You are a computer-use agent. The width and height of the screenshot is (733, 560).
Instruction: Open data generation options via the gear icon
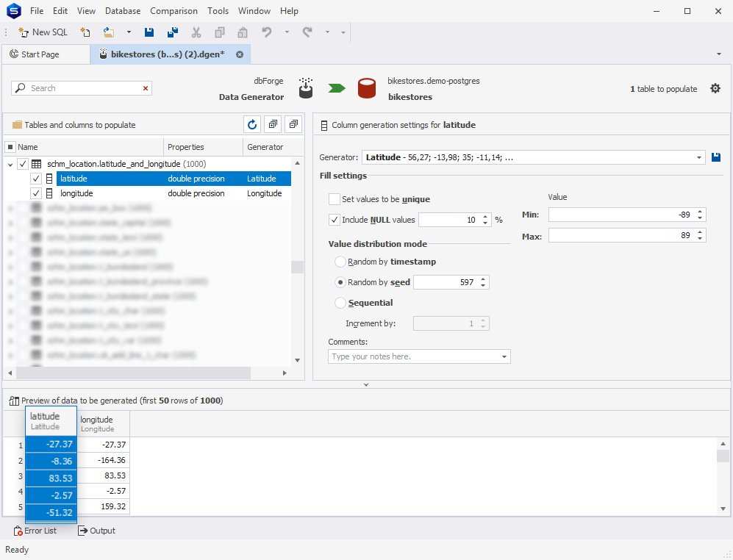tap(715, 88)
